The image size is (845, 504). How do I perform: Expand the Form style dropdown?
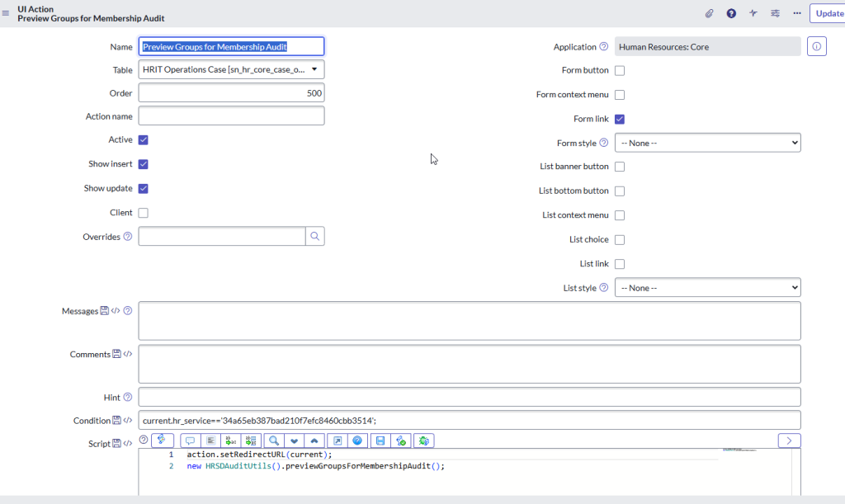707,143
